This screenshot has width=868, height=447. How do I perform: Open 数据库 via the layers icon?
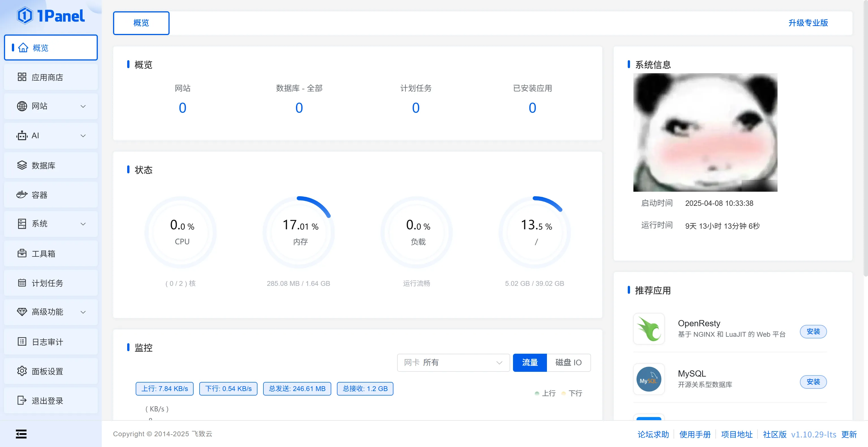coord(22,165)
